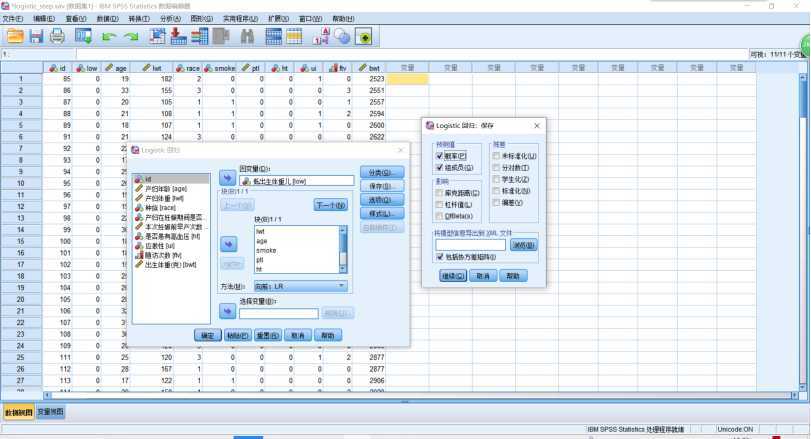Image resolution: width=811 pixels, height=439 pixels.
Task: Click the XML file path input field
Action: click(x=471, y=244)
